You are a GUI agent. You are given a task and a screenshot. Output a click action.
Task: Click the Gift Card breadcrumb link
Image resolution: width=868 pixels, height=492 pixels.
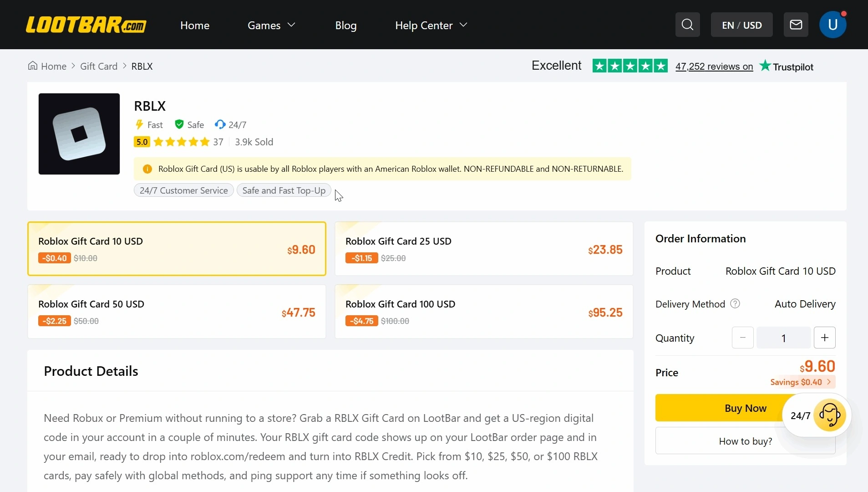click(x=99, y=66)
